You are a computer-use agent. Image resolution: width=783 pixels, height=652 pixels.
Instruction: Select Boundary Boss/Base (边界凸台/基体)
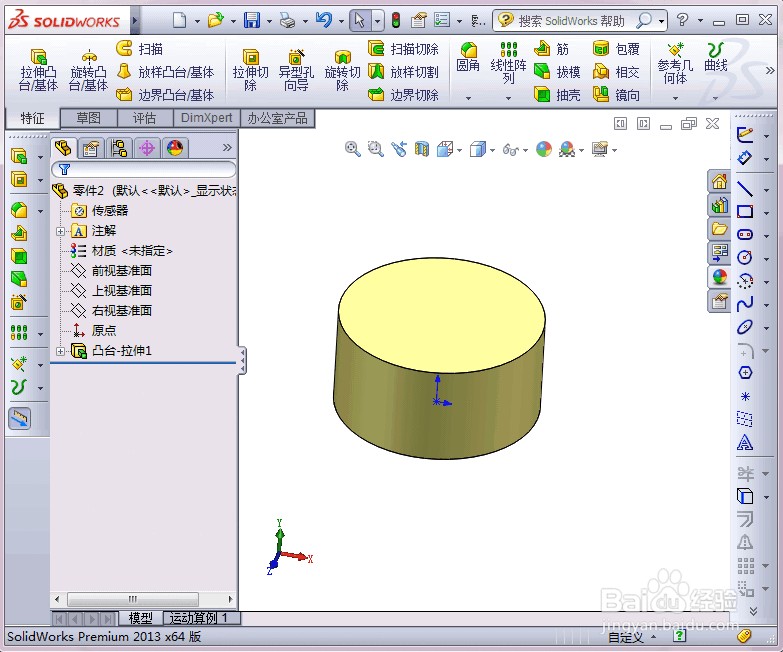pyautogui.click(x=165, y=94)
